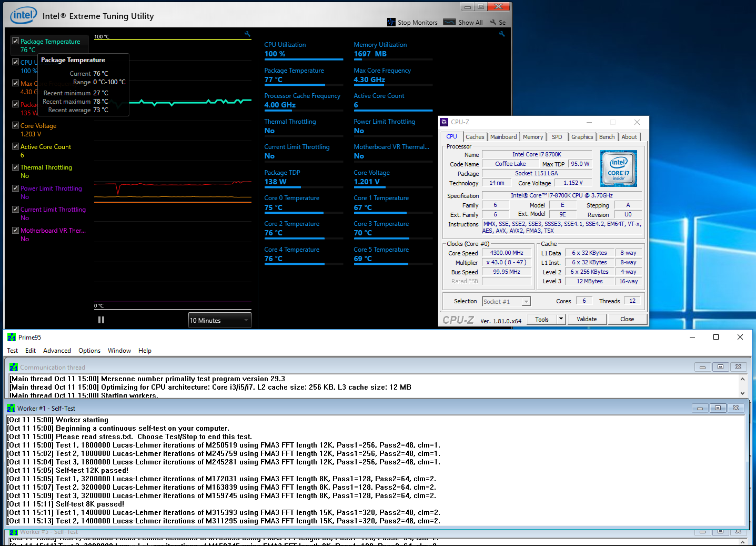Click the Intel Core i7 logo in CPU-Z
Screen dimensions: 756x546
pos(619,168)
